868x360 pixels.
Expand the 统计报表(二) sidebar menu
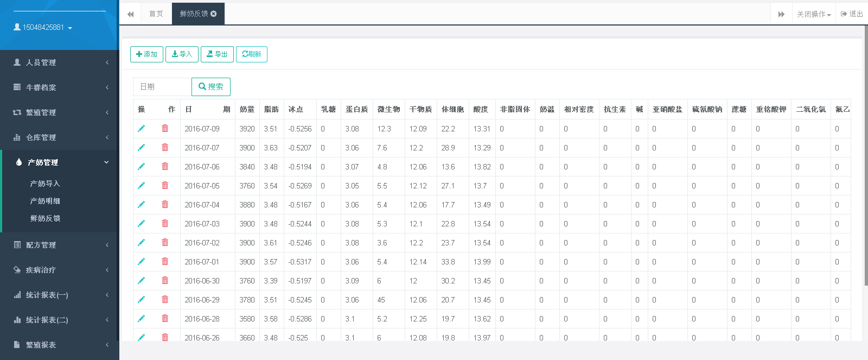click(60, 320)
